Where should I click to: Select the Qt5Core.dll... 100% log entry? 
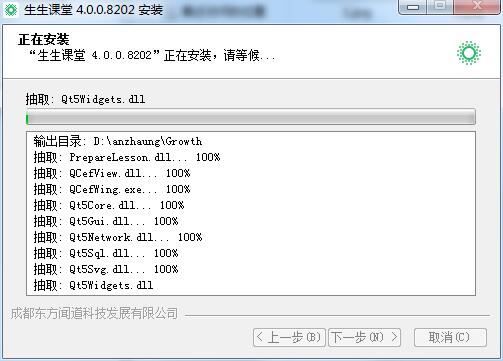pos(109,205)
